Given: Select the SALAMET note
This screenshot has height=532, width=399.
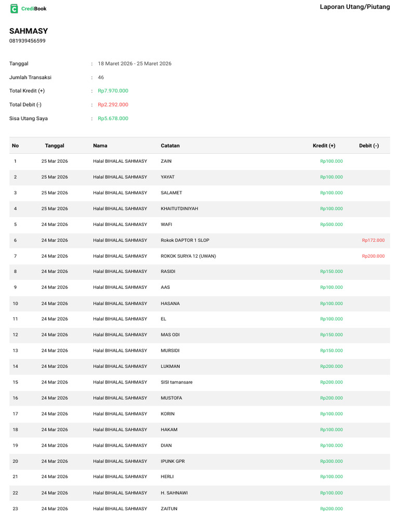Looking at the screenshot, I should click(x=171, y=193).
